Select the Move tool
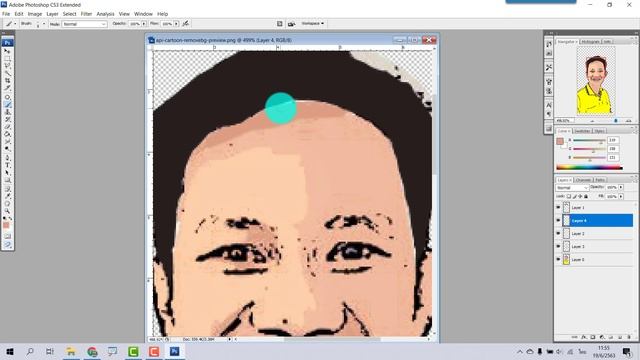Screen dimensions: 640x360 coord(7,51)
